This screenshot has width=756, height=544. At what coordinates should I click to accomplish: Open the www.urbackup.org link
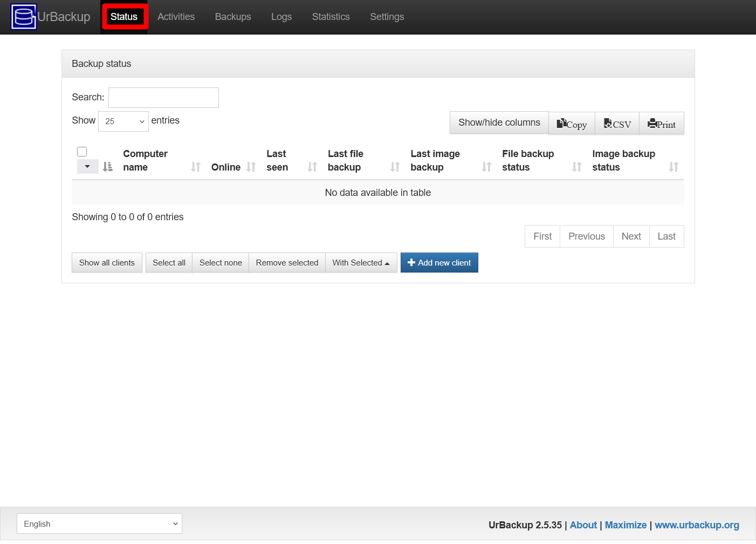pyautogui.click(x=697, y=525)
